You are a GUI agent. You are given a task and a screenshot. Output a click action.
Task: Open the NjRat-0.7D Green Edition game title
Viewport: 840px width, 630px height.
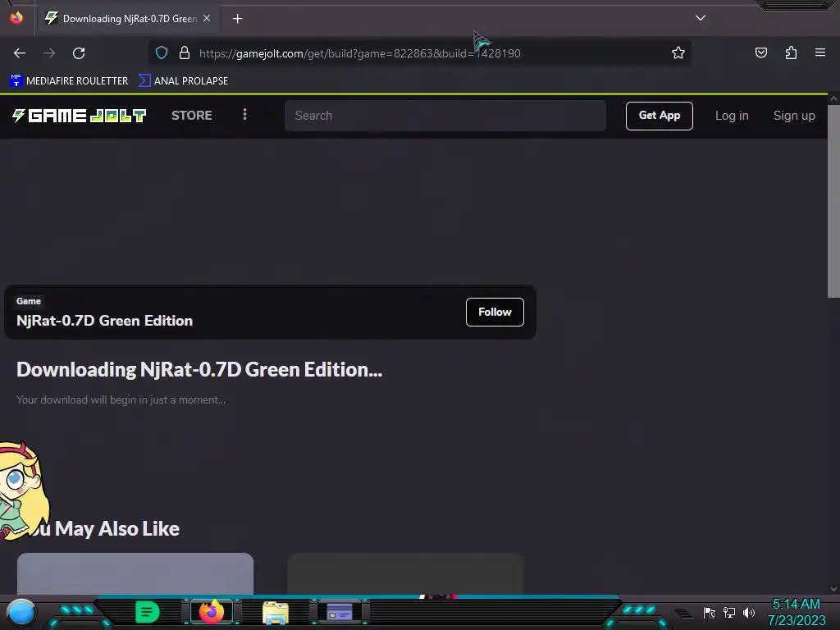coord(104,321)
